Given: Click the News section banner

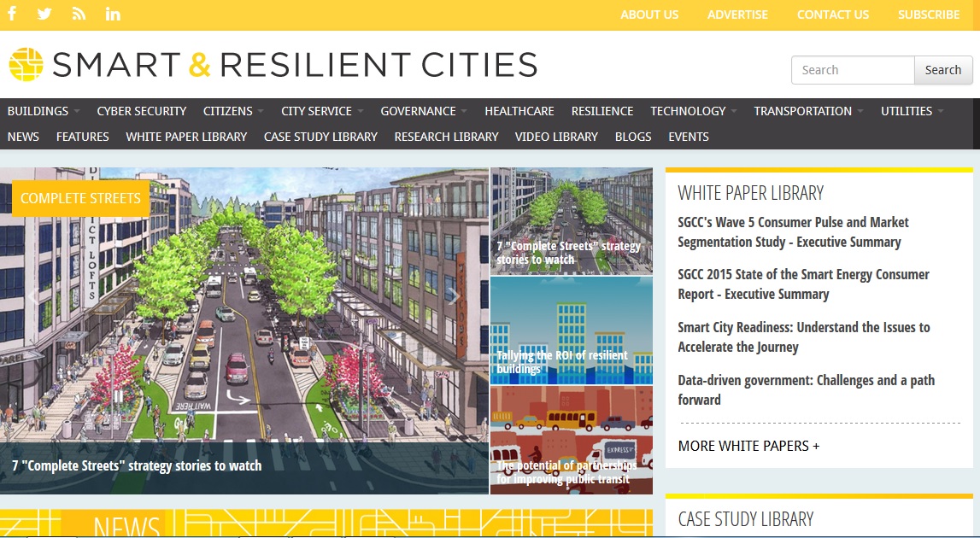Looking at the screenshot, I should (x=326, y=523).
